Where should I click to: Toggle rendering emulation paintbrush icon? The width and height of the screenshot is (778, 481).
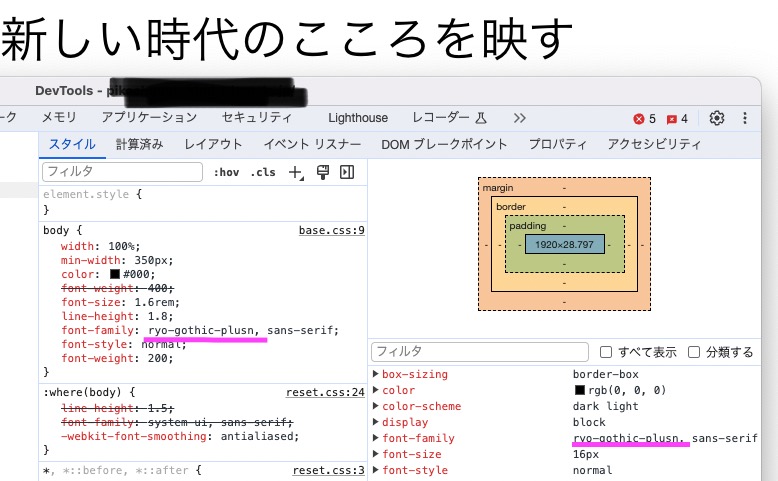pos(323,172)
